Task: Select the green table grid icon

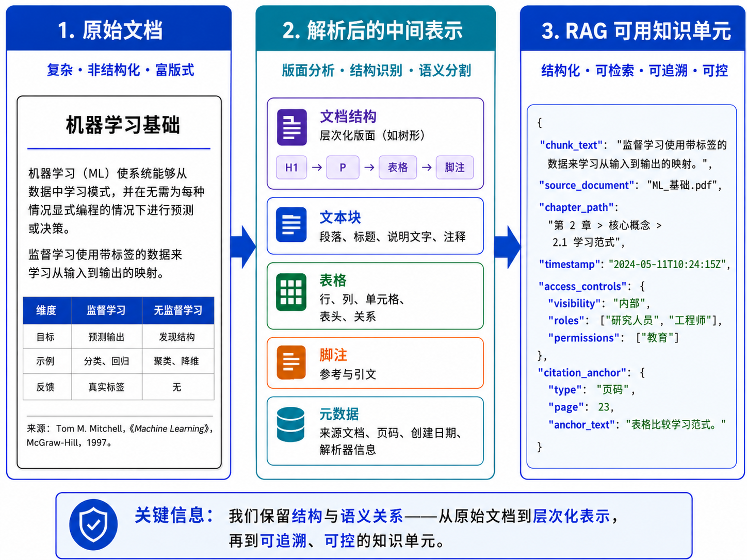Action: 291,292
